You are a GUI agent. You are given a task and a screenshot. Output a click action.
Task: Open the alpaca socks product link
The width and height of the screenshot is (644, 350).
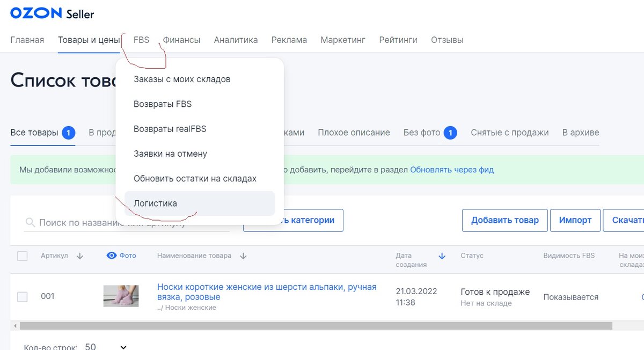point(267,292)
